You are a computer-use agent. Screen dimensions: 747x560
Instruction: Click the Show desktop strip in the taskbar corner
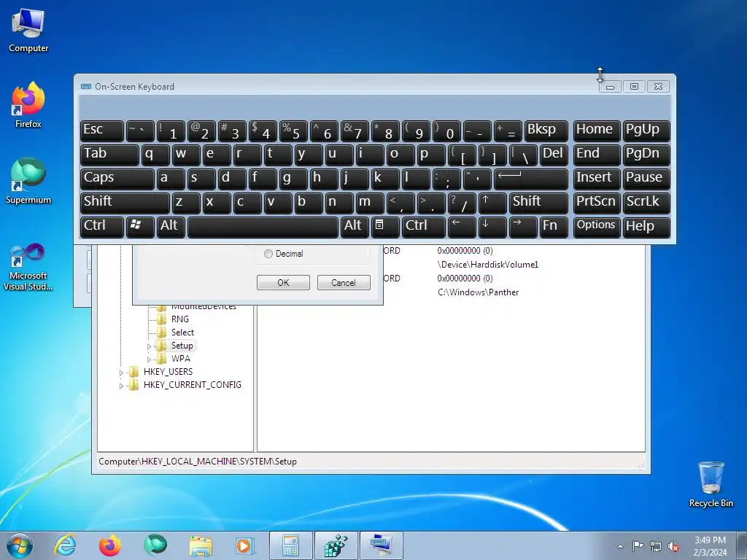[x=743, y=545]
